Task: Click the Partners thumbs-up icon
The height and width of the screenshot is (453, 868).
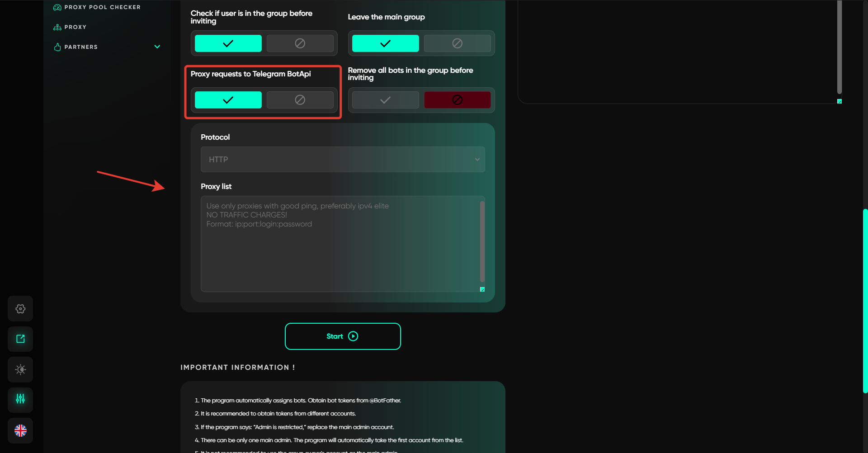Action: (57, 47)
